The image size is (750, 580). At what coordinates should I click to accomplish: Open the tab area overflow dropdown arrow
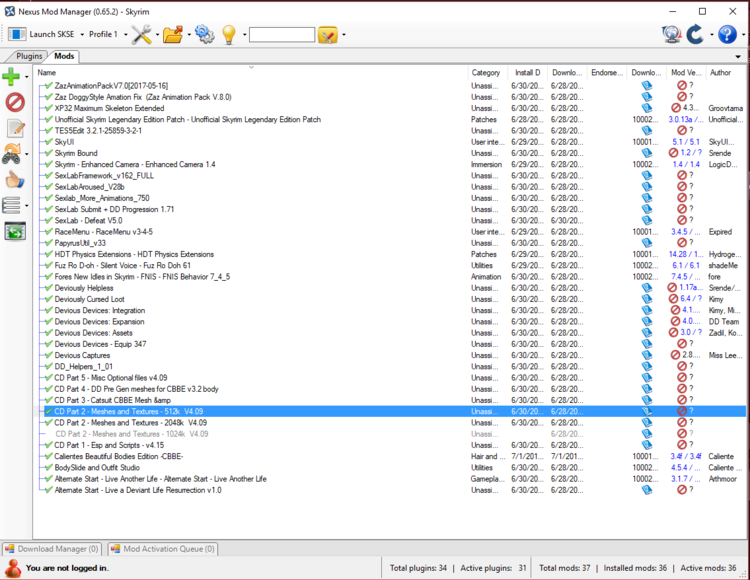tap(738, 56)
